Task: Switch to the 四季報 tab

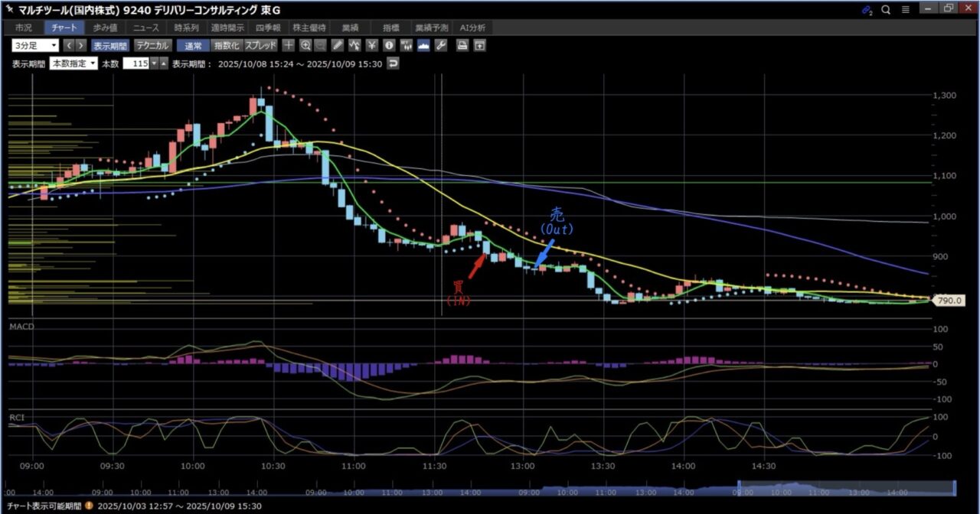Action: (268, 28)
